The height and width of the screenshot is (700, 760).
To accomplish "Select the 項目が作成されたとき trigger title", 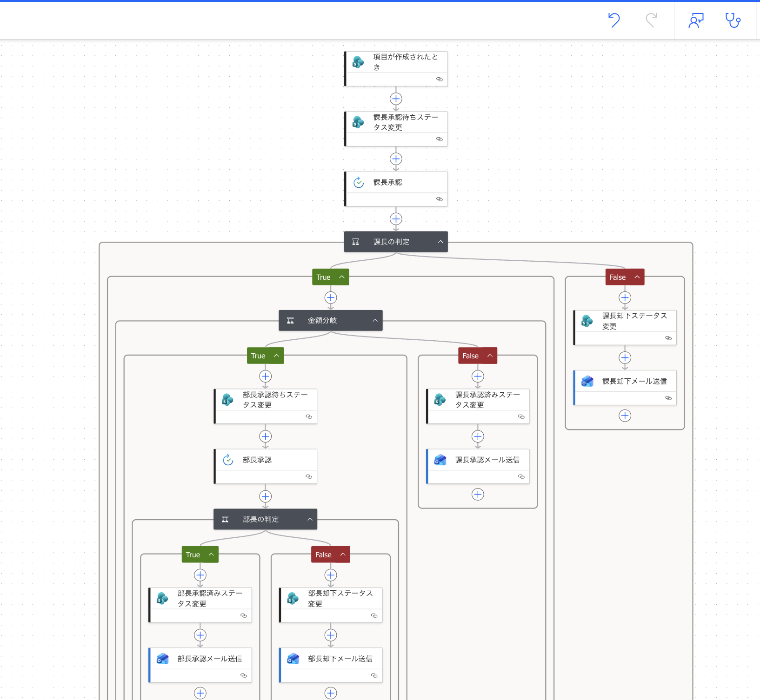I will [406, 62].
